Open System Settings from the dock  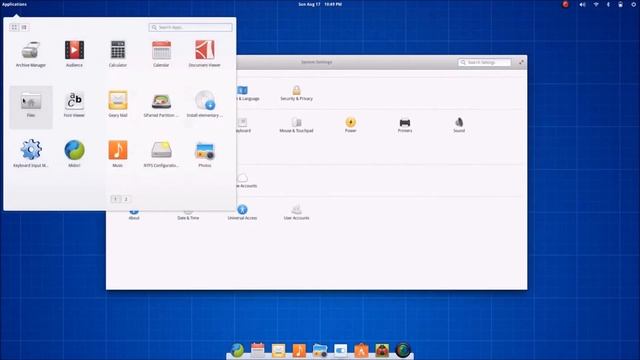tap(340, 350)
